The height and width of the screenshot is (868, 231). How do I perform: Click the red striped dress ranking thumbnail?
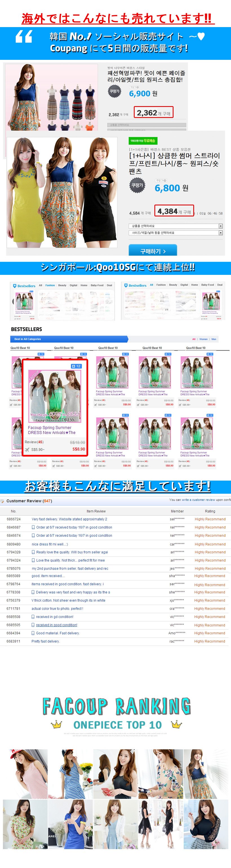click(x=25, y=773)
